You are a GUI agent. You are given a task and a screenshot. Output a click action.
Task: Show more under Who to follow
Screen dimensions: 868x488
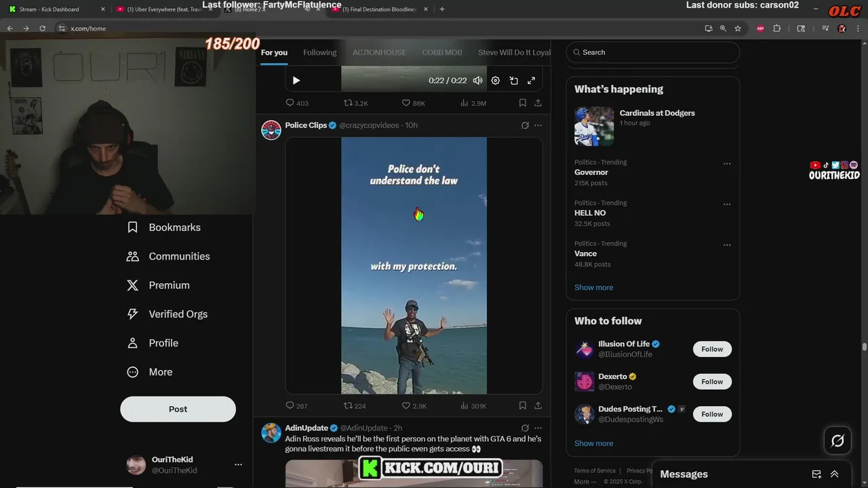click(593, 443)
